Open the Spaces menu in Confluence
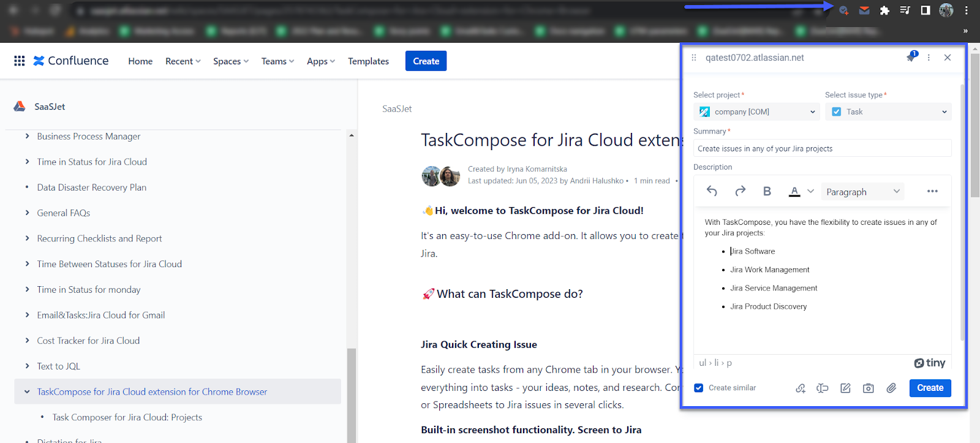Viewport: 980px width, 443px height. pyautogui.click(x=230, y=61)
